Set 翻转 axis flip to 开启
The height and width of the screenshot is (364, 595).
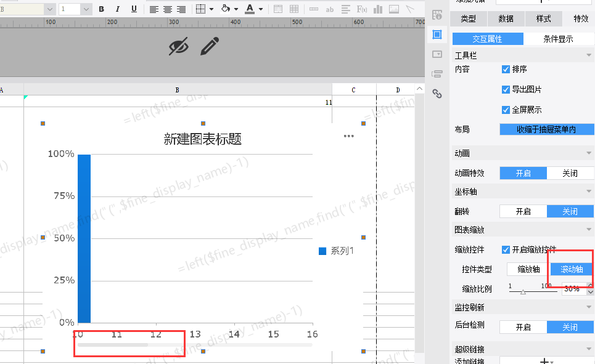pyautogui.click(x=523, y=211)
